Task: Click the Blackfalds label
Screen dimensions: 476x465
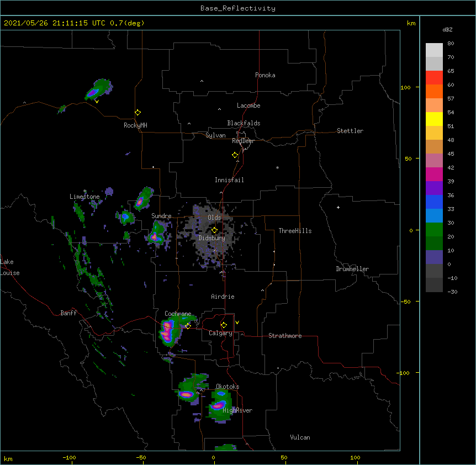Action: (x=244, y=123)
